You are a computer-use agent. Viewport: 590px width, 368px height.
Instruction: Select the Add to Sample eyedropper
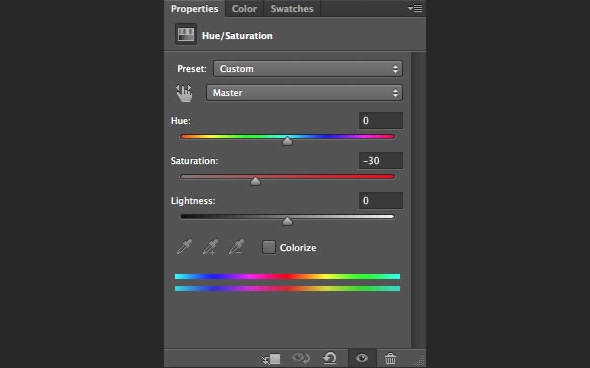tap(210, 247)
